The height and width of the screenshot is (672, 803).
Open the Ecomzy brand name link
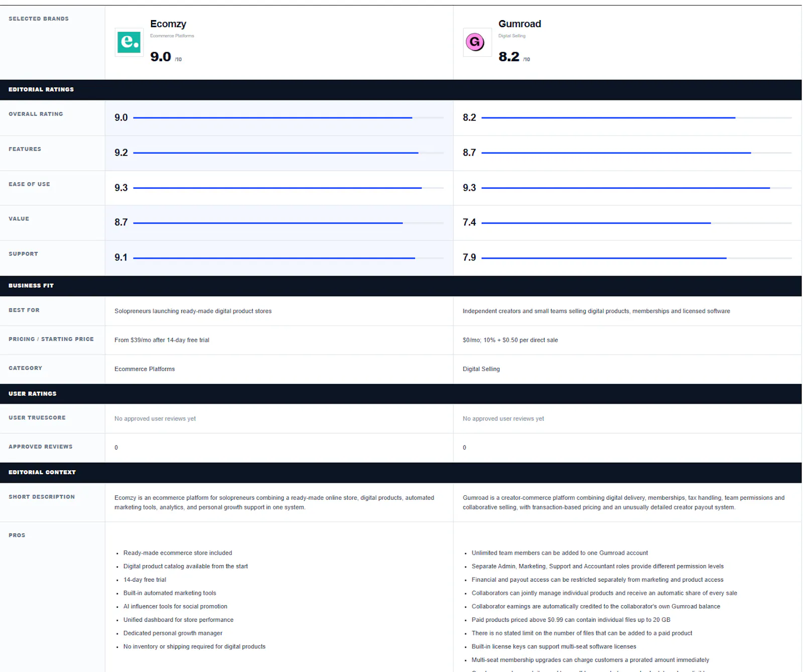168,24
